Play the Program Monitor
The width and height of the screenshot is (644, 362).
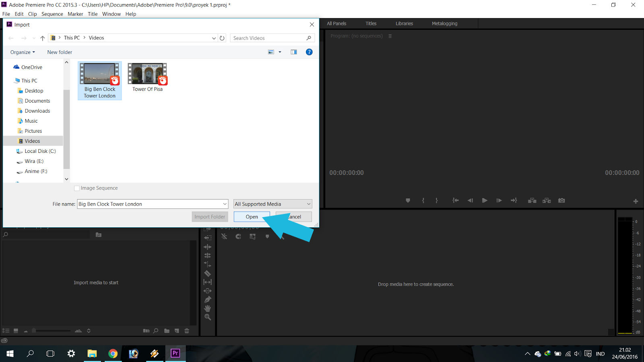(485, 200)
